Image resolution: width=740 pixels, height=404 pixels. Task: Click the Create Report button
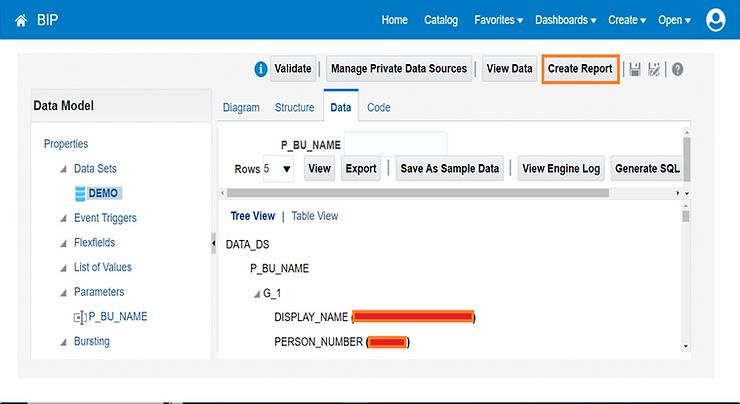point(580,69)
